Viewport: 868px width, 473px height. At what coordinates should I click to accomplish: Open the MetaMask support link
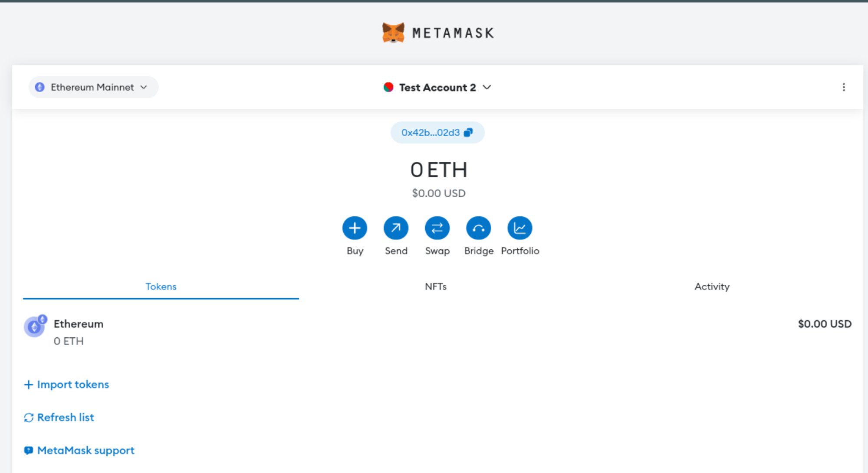(x=79, y=450)
